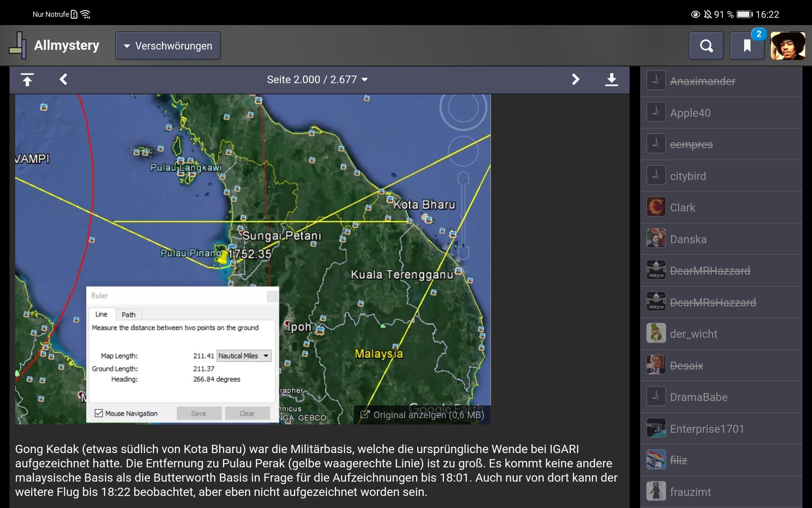The height and width of the screenshot is (508, 812).
Task: Tap the muted notifications bell icon
Action: click(707, 15)
